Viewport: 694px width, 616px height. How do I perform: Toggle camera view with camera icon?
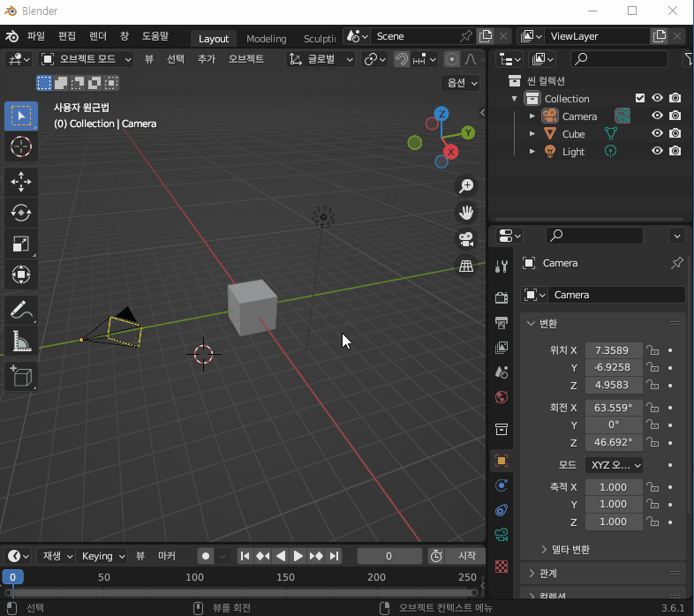click(466, 239)
